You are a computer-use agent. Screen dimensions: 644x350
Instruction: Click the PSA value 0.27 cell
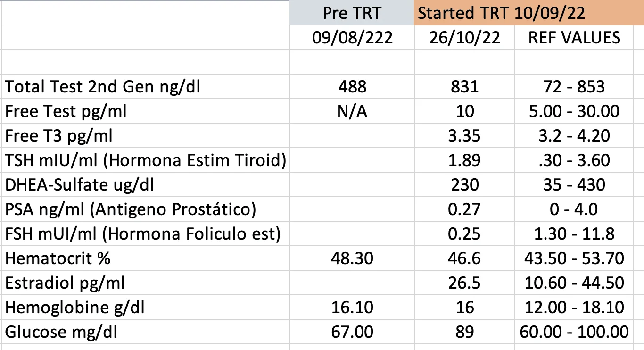point(464,209)
